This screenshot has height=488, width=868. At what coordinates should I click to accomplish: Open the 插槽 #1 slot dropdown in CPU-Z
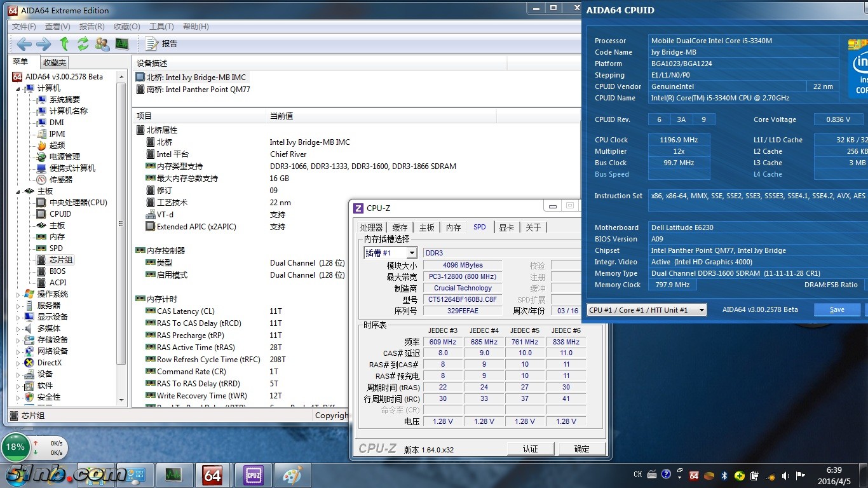(x=411, y=253)
